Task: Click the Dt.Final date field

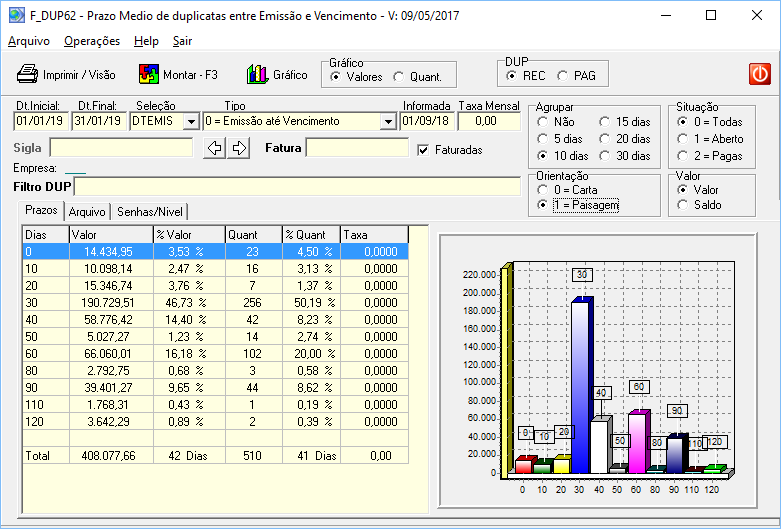Action: point(99,121)
